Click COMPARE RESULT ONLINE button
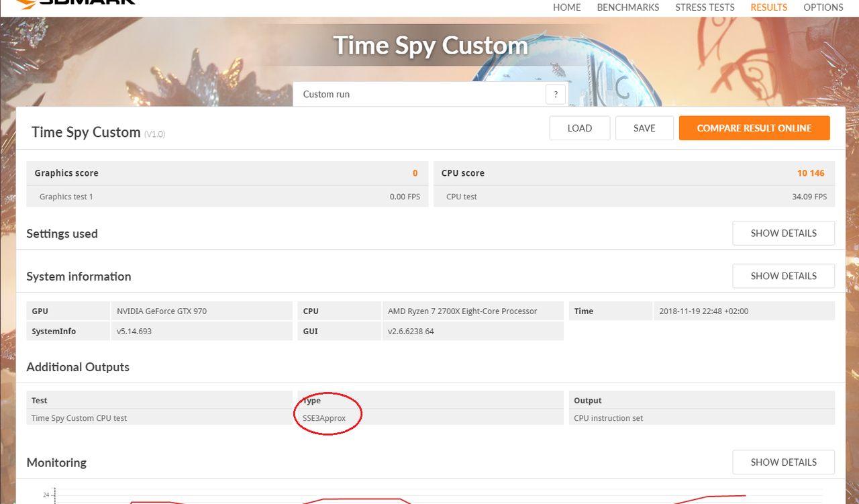Viewport: 859px width, 504px height. (x=754, y=128)
